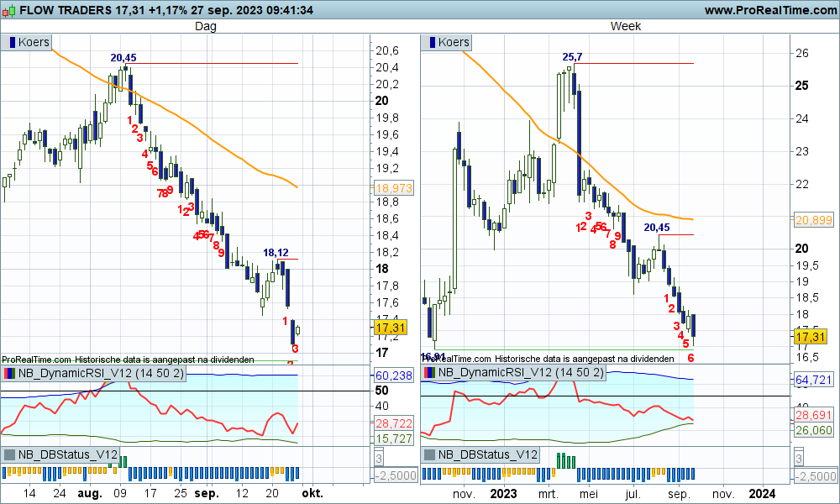The image size is (840, 504).
Task: Click the -2,5000 status value in the Week panel
Action: click(x=816, y=476)
